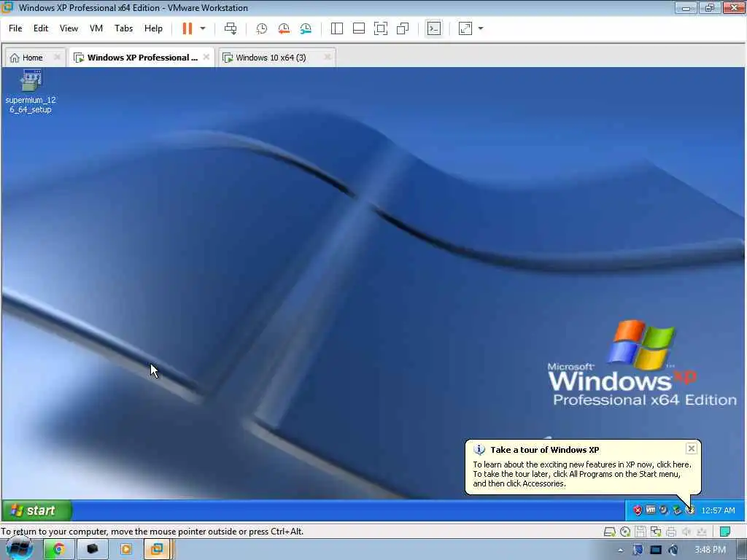Click the USB device status icon
This screenshot has height=560, width=747.
[702, 532]
